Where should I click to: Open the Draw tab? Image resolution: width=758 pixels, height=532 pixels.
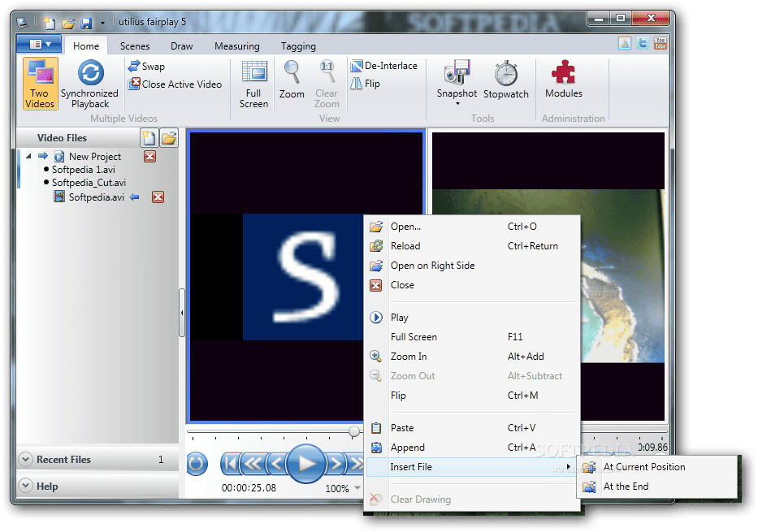click(x=182, y=46)
